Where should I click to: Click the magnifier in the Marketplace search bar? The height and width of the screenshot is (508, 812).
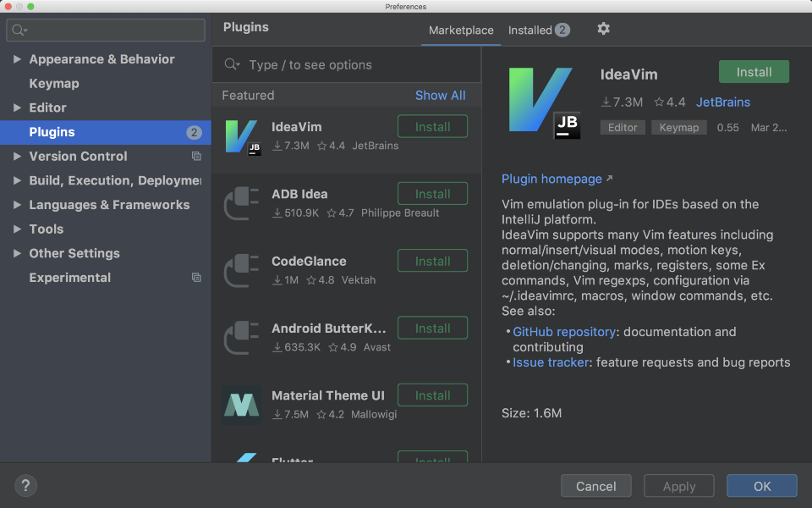[230, 64]
